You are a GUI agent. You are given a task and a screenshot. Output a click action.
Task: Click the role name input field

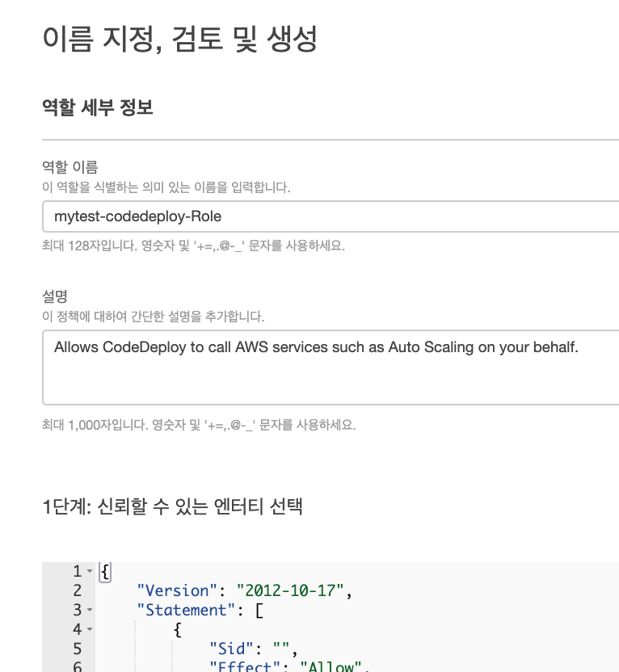click(331, 216)
